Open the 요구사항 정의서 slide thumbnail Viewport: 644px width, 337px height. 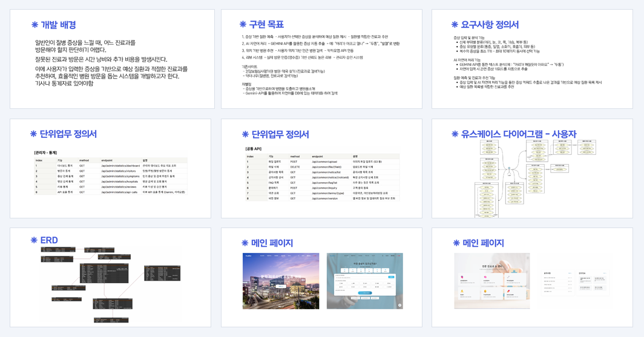click(x=532, y=59)
